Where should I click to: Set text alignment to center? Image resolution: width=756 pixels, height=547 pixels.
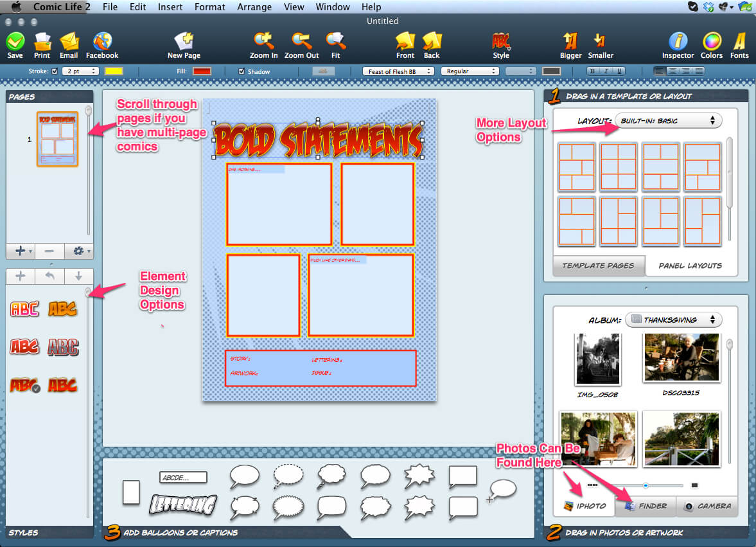click(x=672, y=71)
